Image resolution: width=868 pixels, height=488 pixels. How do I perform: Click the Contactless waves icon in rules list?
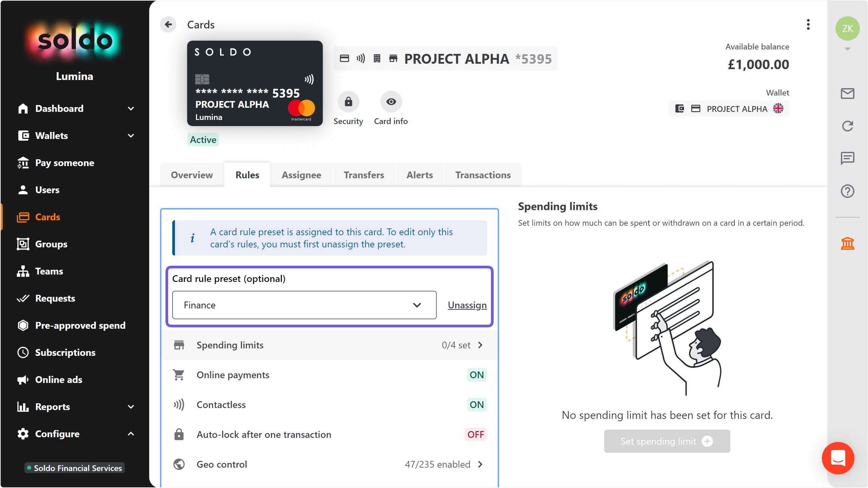179,405
